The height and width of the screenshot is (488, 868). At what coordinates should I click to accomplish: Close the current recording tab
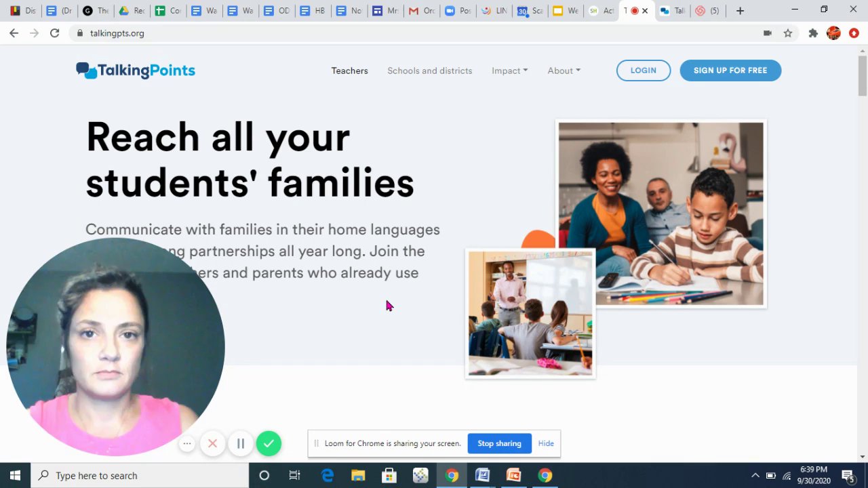pyautogui.click(x=645, y=11)
